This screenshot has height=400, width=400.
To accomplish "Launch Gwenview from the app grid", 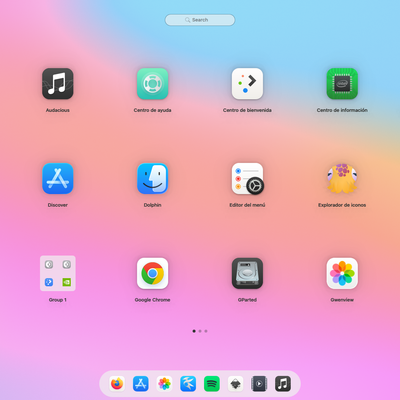I will (342, 273).
